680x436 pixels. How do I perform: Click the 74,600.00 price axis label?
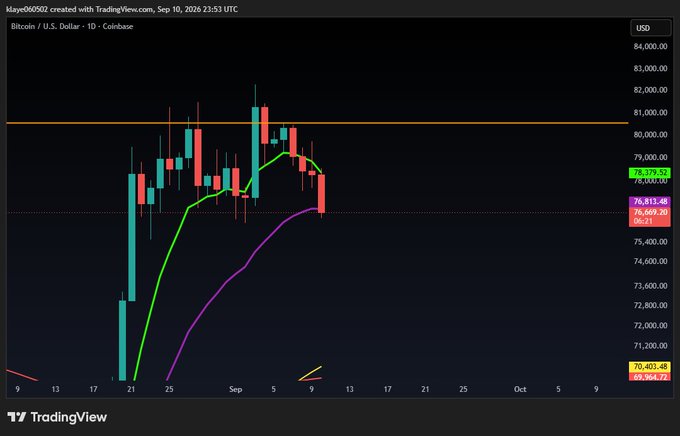pos(650,262)
